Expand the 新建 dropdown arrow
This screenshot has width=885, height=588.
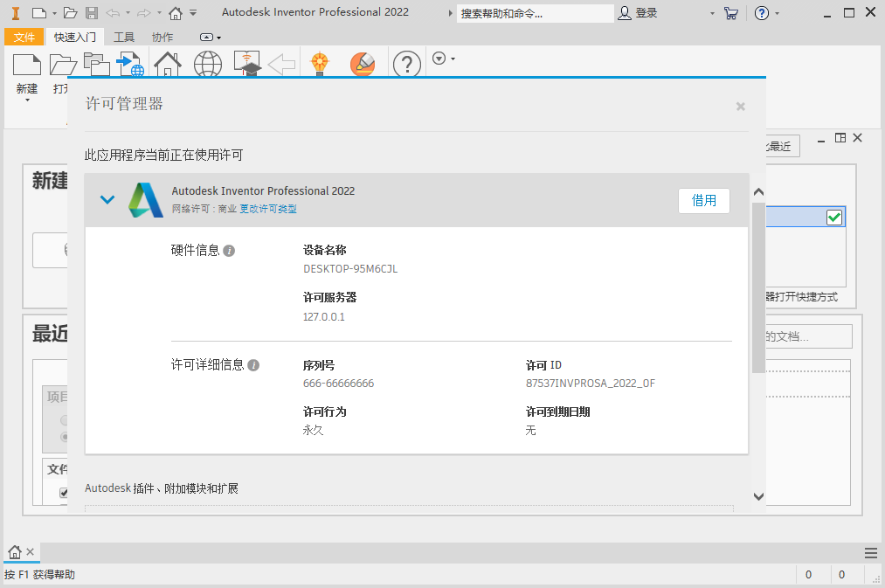tap(27, 100)
